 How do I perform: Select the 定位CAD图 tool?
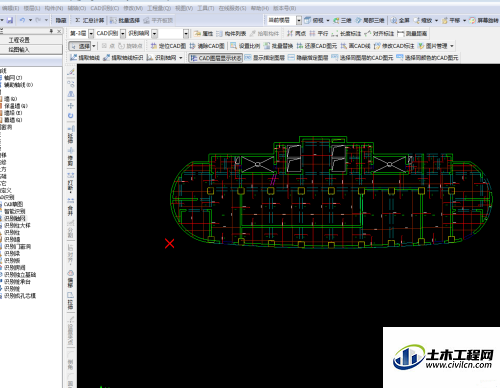tap(168, 46)
